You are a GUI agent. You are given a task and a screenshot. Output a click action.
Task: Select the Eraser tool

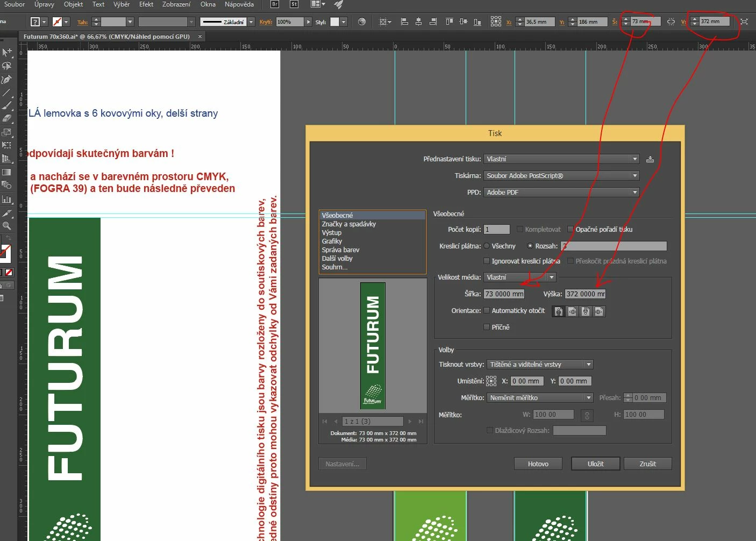(x=6, y=118)
